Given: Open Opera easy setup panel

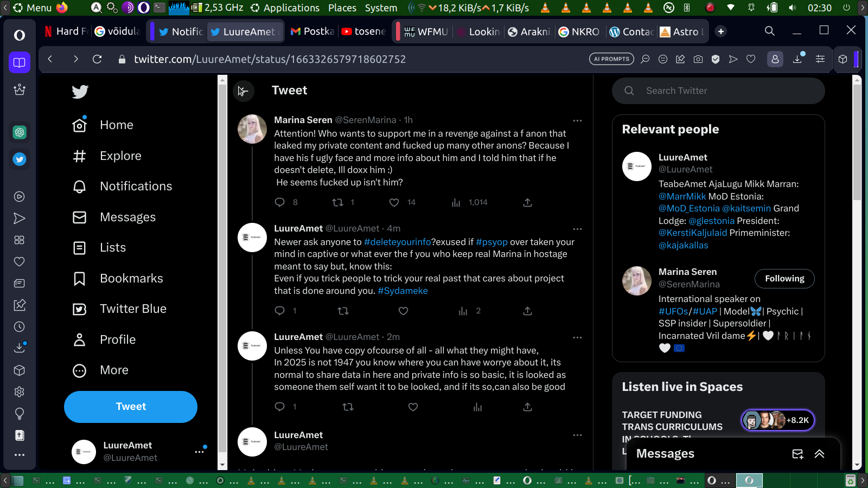Looking at the screenshot, I should (820, 59).
